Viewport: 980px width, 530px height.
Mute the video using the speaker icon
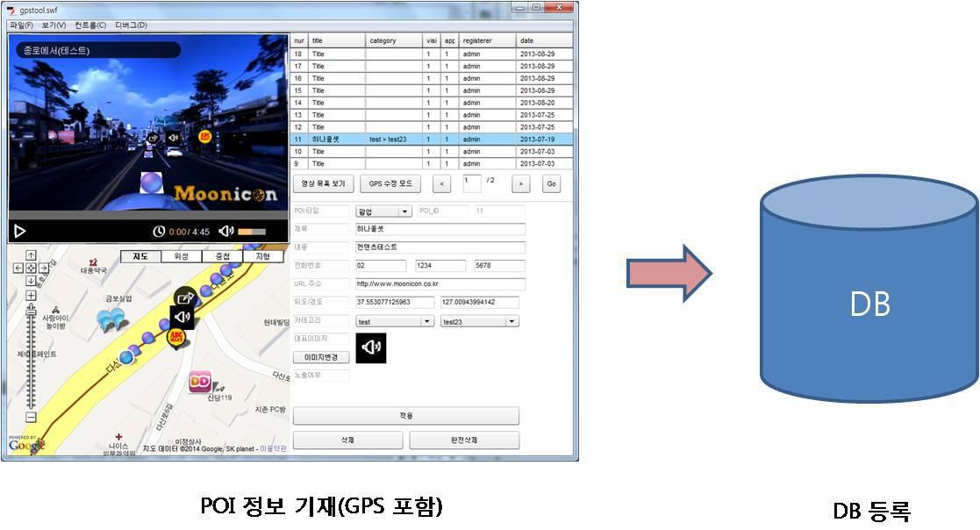226,231
